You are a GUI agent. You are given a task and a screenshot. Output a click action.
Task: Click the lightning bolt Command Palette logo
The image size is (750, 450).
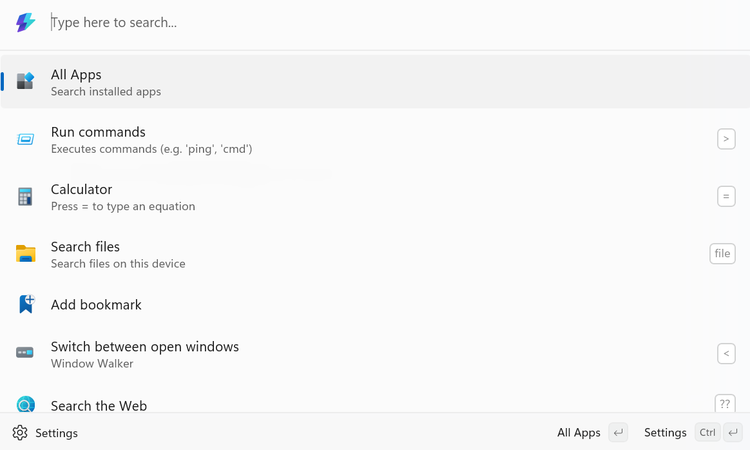pyautogui.click(x=25, y=22)
